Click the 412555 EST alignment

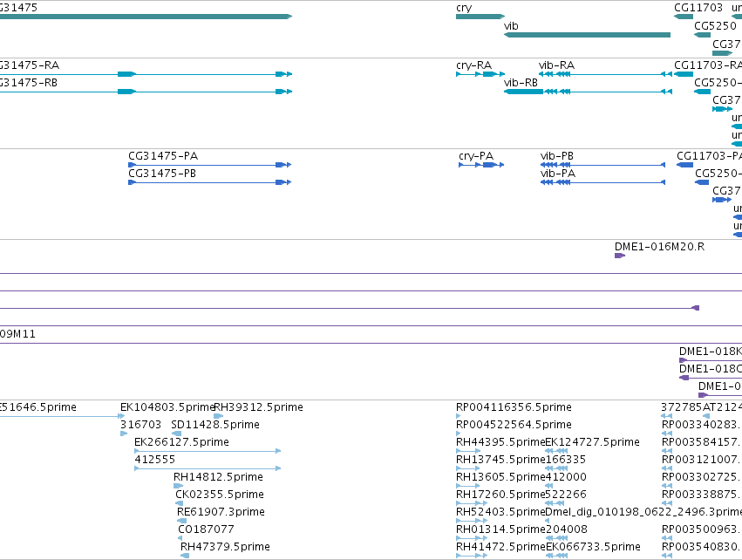(x=208, y=468)
